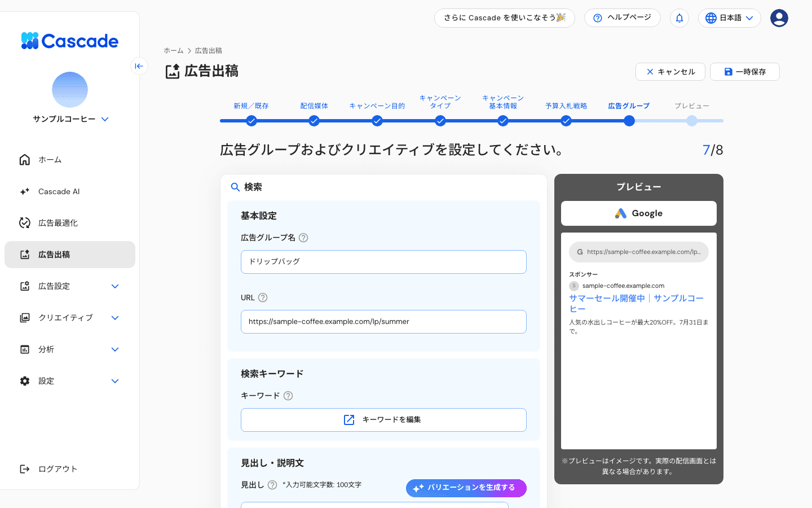The height and width of the screenshot is (508, 812).
Task: Click the URL input field
Action: coord(383,322)
